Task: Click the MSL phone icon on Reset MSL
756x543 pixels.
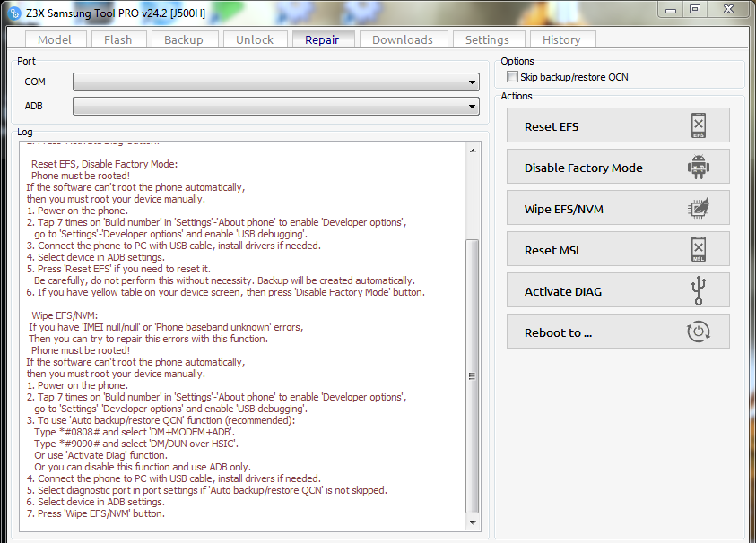Action: pos(698,250)
